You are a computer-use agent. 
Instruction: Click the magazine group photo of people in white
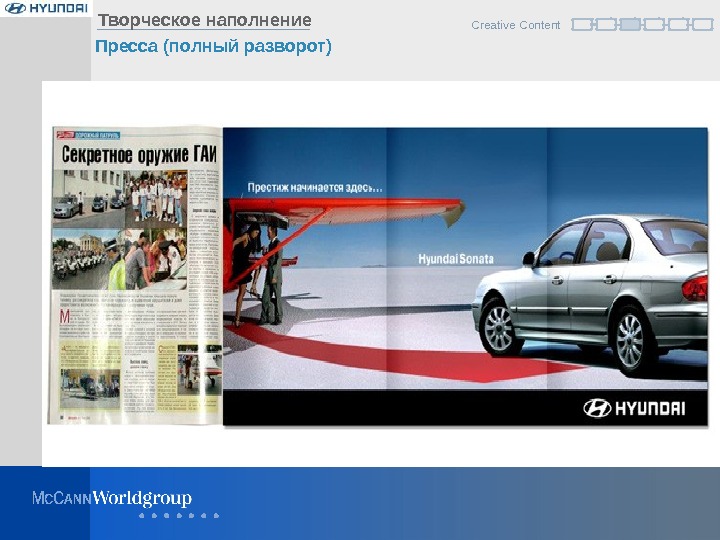[156, 198]
